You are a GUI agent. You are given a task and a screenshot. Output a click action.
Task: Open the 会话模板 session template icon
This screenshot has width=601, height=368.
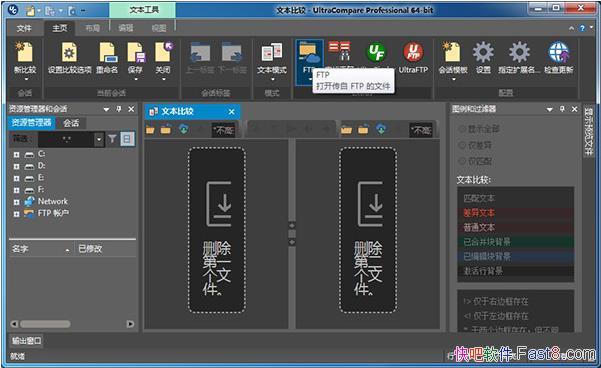point(452,53)
